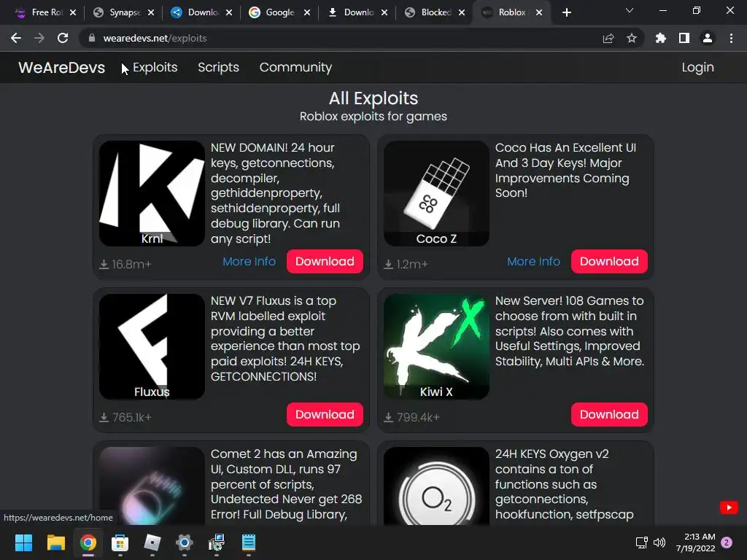Open the gear Settings taskbar icon

tap(185, 542)
